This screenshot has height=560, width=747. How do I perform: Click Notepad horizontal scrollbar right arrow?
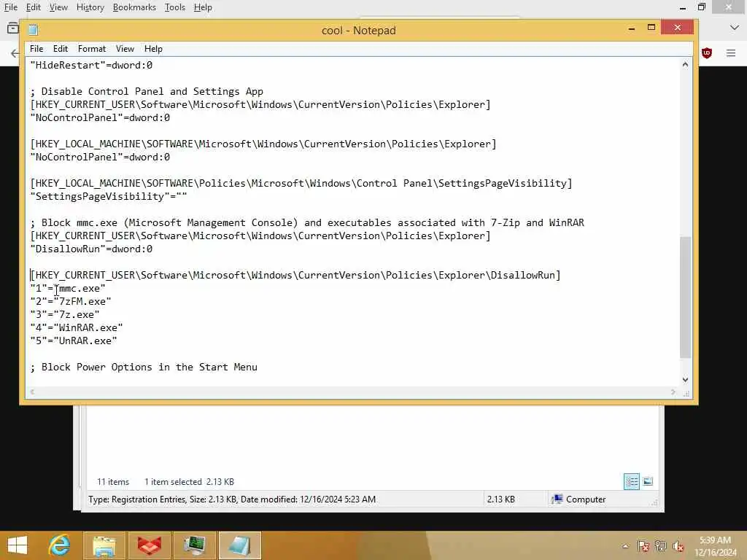click(673, 392)
